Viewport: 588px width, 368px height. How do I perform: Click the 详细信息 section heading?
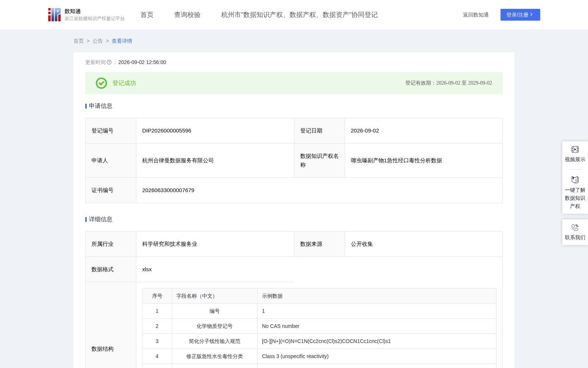click(x=101, y=219)
